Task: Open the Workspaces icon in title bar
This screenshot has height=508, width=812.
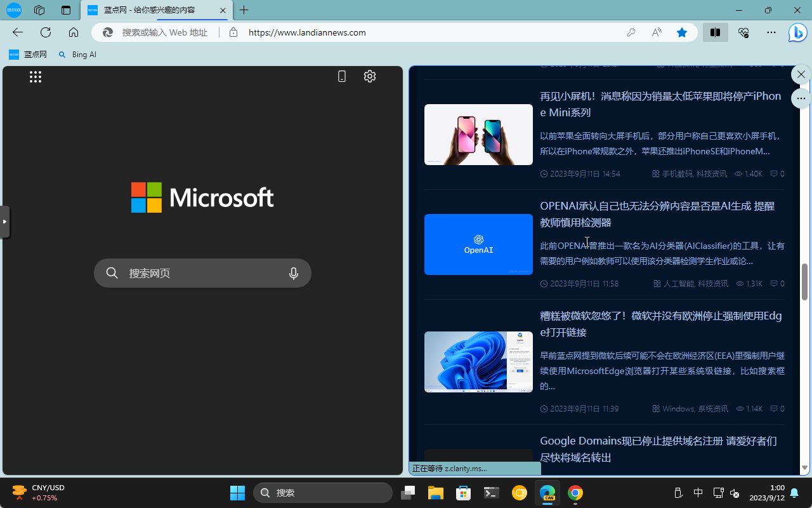Action: pyautogui.click(x=39, y=10)
